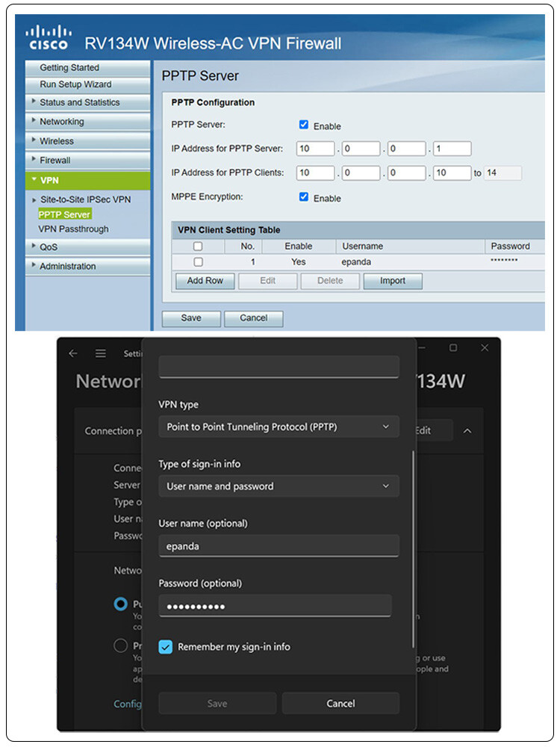Toggle MPPE Encryption Enable checkbox

coord(304,196)
